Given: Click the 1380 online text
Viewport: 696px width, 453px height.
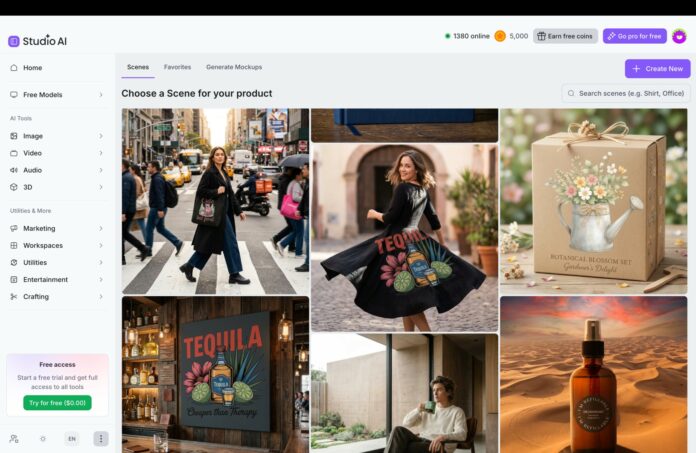Looking at the screenshot, I should tap(471, 36).
